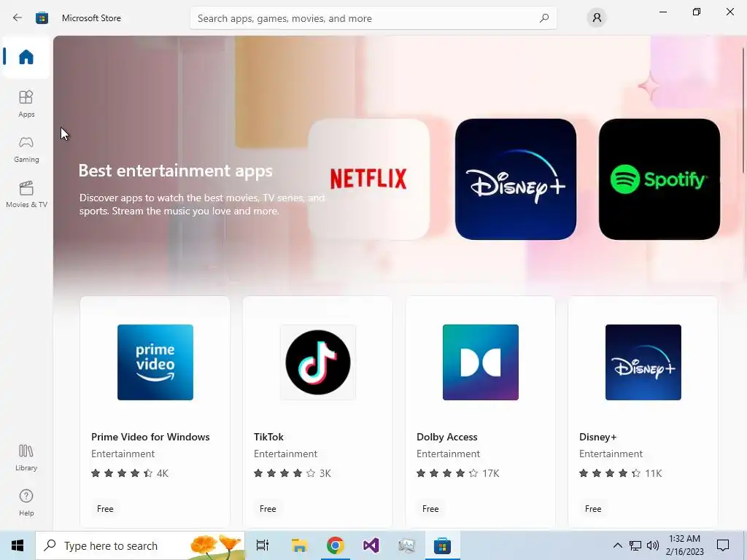Click Free on Prime Video card

[x=105, y=508]
